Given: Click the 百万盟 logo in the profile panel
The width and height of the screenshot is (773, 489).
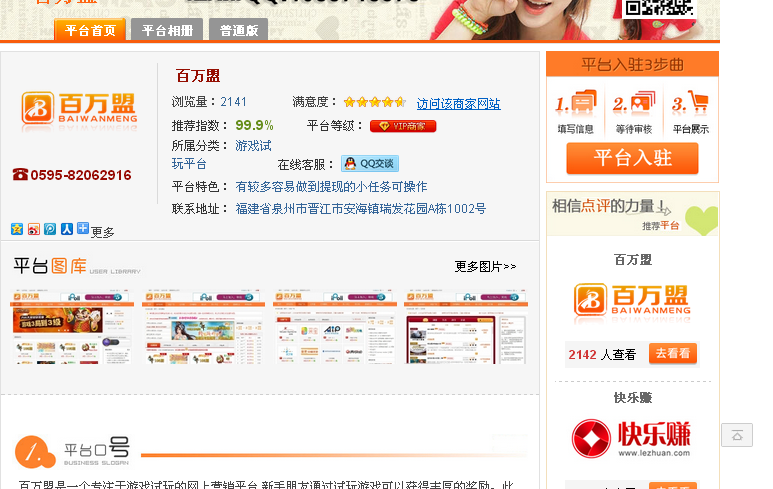Looking at the screenshot, I should (x=79, y=110).
